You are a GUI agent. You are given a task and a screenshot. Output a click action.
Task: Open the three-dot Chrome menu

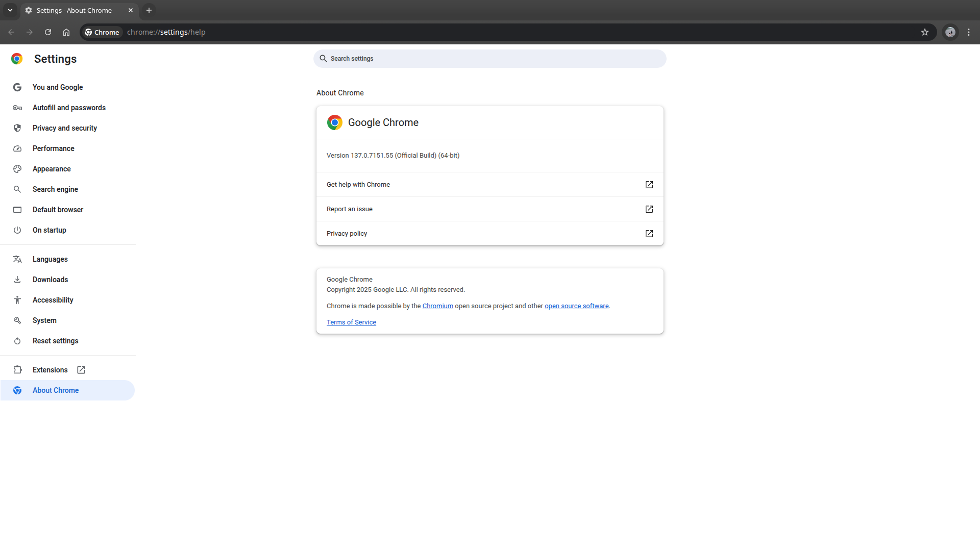pos(969,32)
